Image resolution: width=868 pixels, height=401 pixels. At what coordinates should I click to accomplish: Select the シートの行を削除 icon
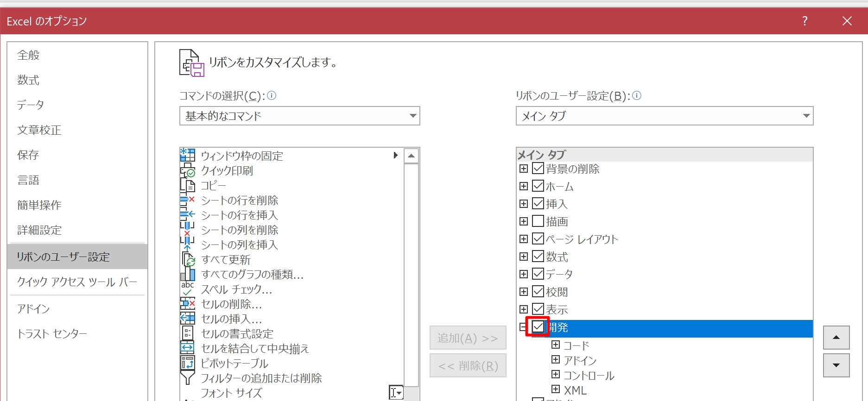187,200
